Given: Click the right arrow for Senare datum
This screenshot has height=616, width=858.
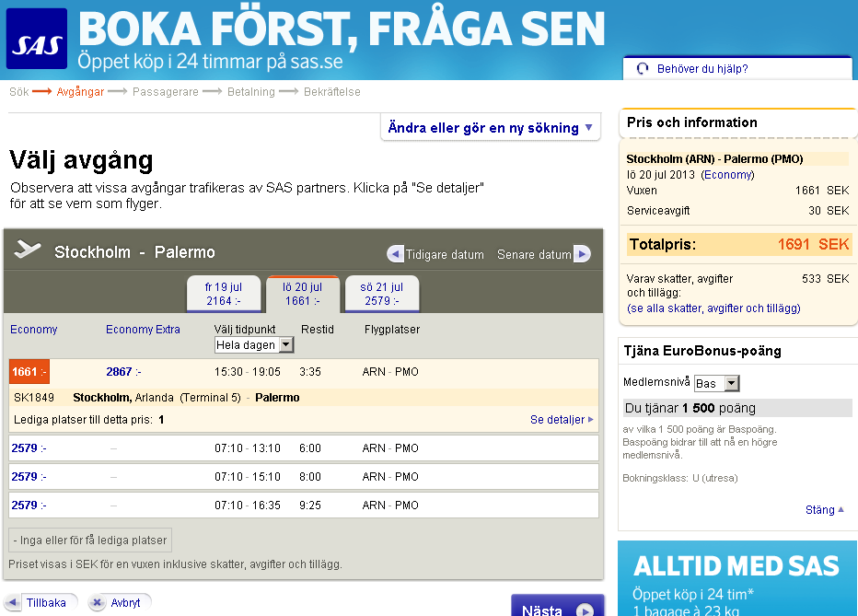Looking at the screenshot, I should click(x=582, y=254).
